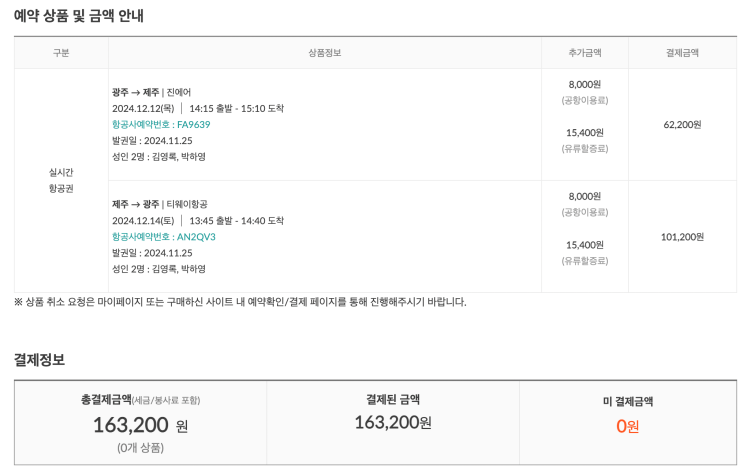Viewport: 743px width, 470px height.
Task: Click the airline reservation number FA9639 link
Action: [161, 124]
